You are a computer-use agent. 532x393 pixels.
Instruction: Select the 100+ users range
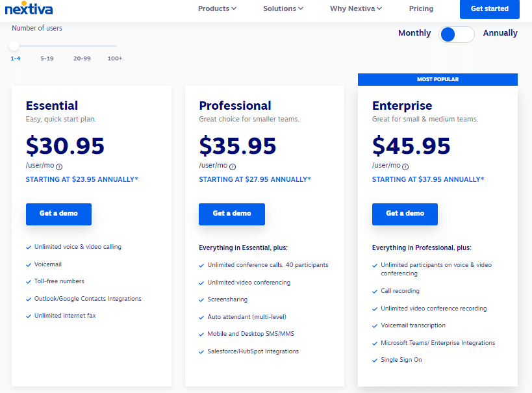click(115, 58)
